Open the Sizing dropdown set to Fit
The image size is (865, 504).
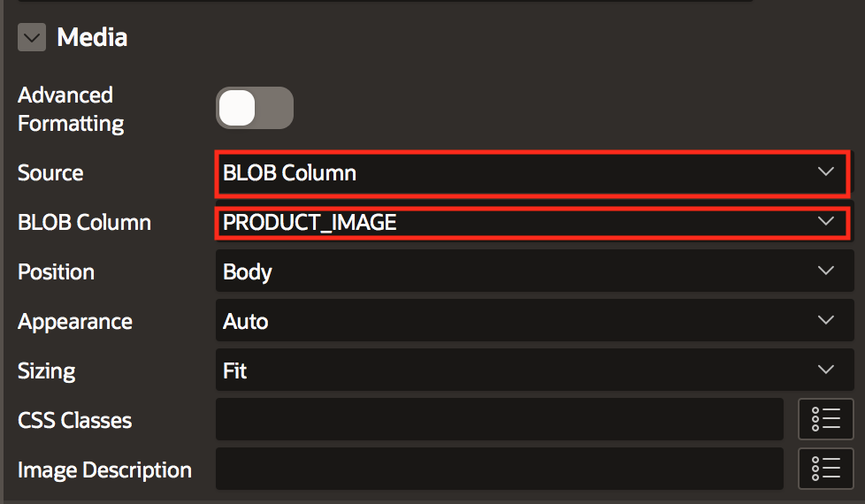531,370
